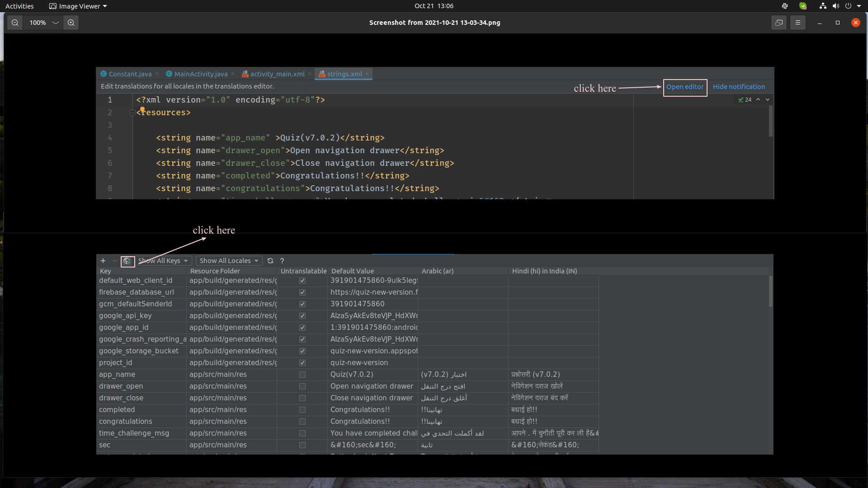Open the Image Viewer hamburger menu

798,23
